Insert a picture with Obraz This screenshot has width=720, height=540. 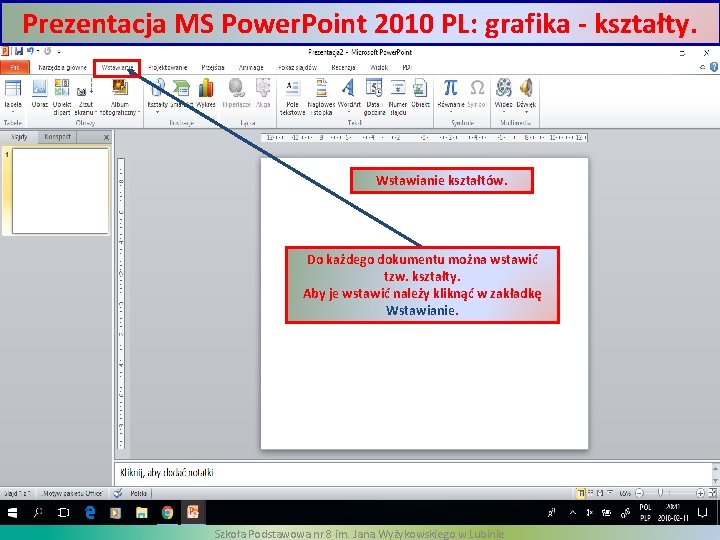[39, 94]
